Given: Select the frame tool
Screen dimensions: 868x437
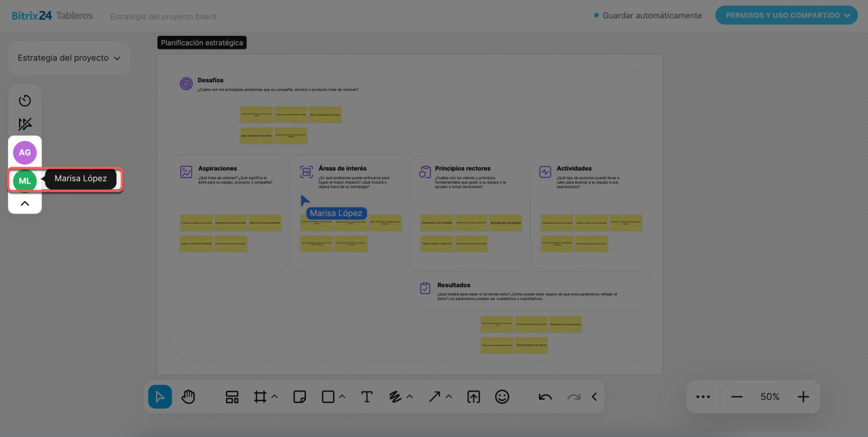Looking at the screenshot, I should click(260, 397).
